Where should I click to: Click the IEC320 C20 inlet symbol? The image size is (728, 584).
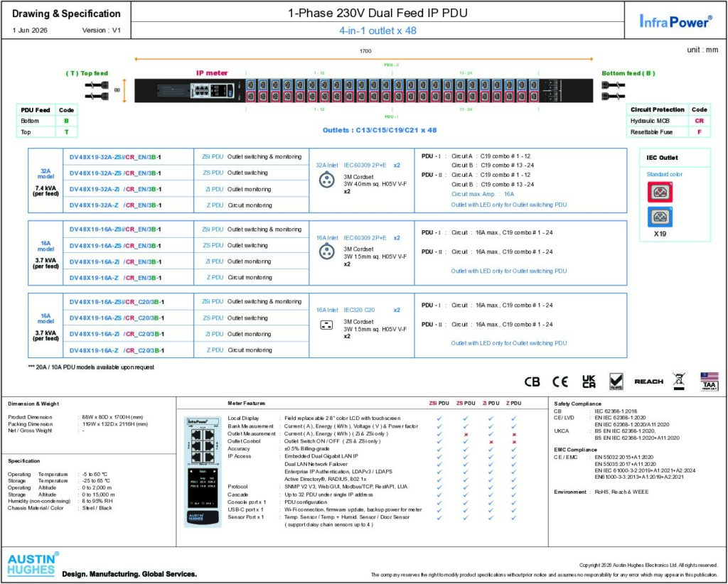(327, 325)
